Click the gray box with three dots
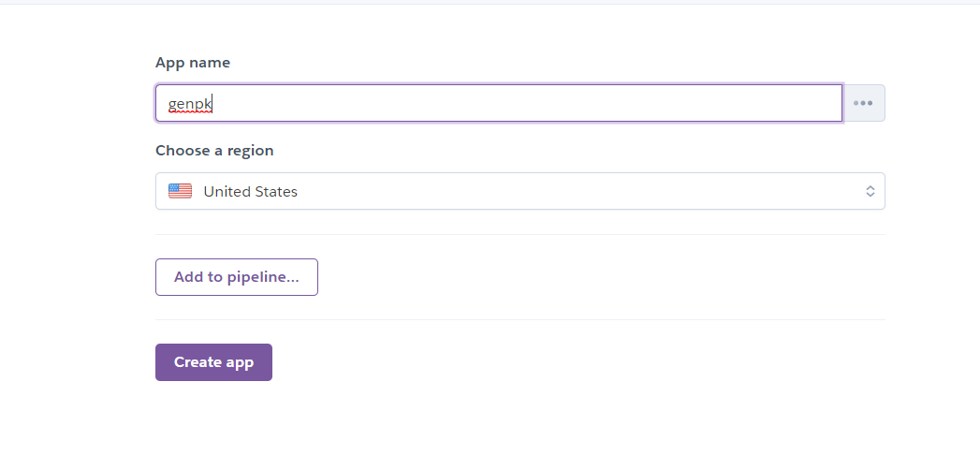This screenshot has height=470, width=980. point(863,103)
